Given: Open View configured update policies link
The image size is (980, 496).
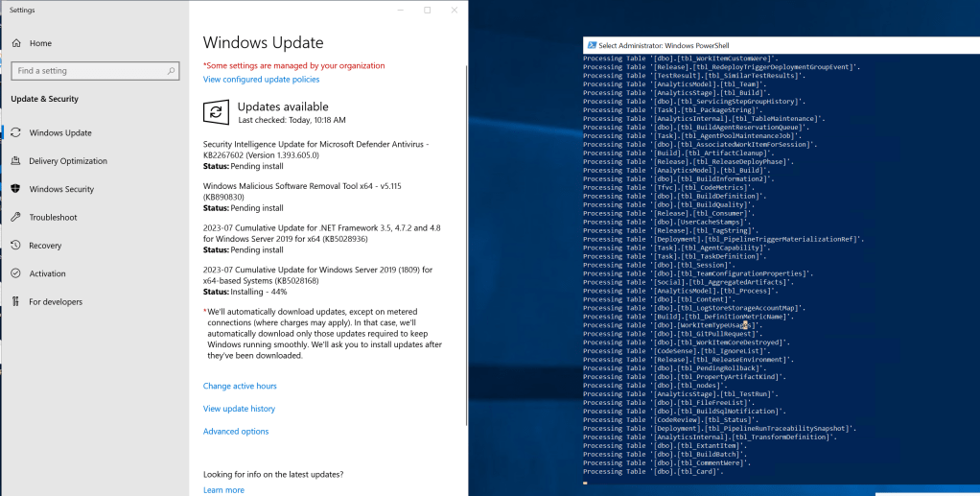Looking at the screenshot, I should click(261, 80).
